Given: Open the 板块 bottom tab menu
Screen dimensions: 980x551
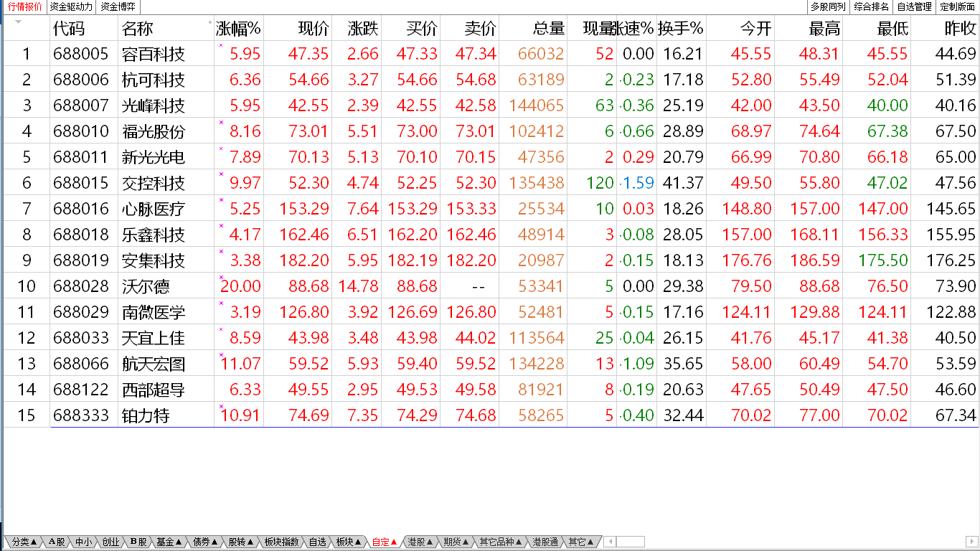Looking at the screenshot, I should click(349, 542).
